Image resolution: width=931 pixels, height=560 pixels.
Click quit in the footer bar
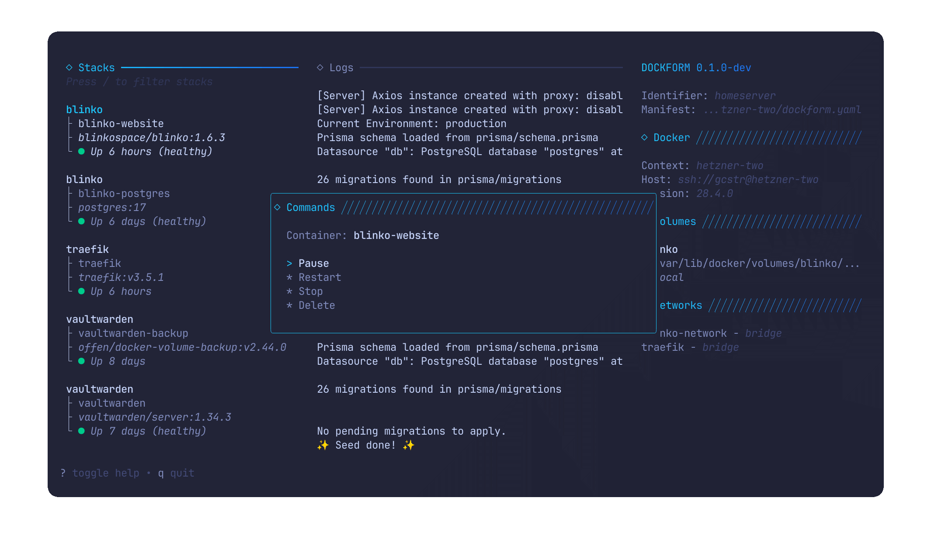[182, 473]
